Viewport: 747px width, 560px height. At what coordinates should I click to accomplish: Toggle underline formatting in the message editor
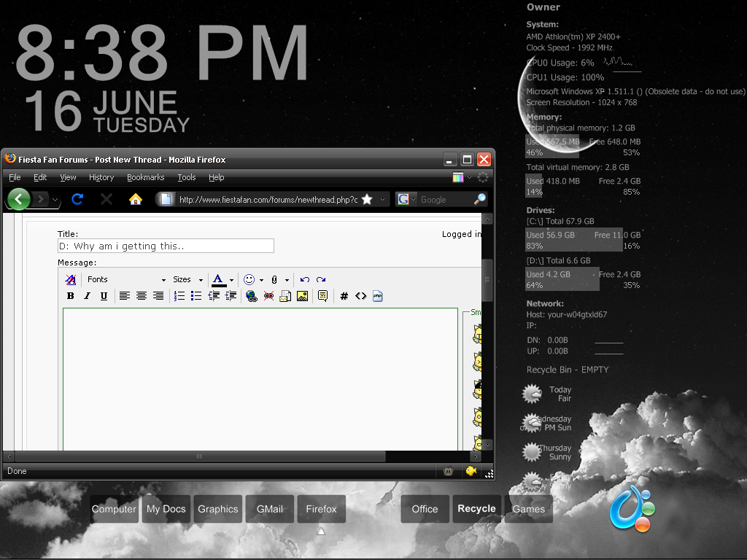point(104,296)
